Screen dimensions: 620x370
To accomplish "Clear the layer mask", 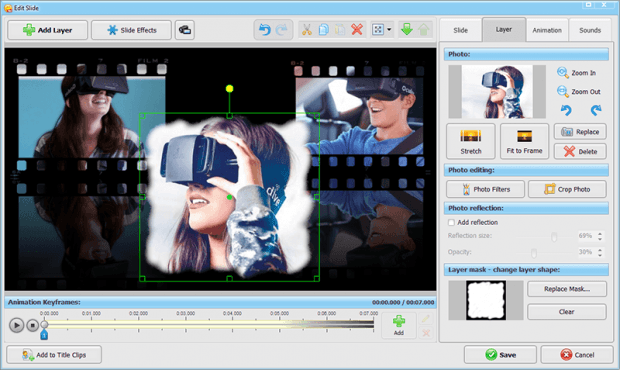I will tap(567, 312).
